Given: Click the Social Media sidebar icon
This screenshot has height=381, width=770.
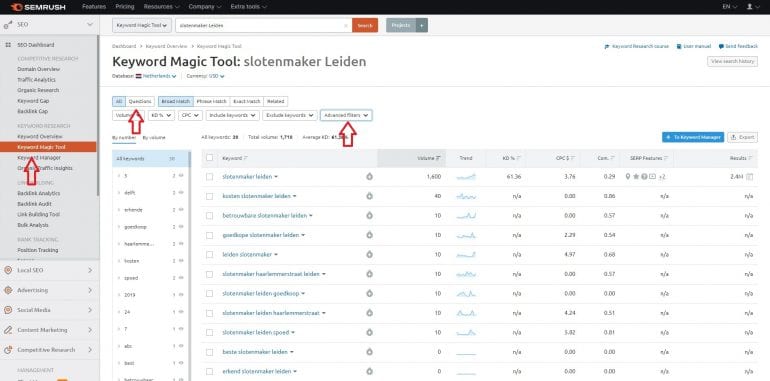Looking at the screenshot, I should (8, 310).
